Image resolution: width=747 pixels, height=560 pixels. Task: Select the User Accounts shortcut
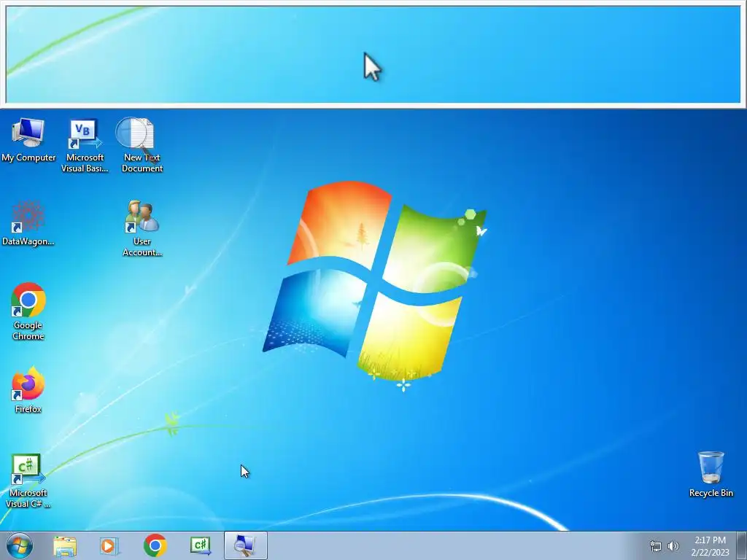click(142, 228)
